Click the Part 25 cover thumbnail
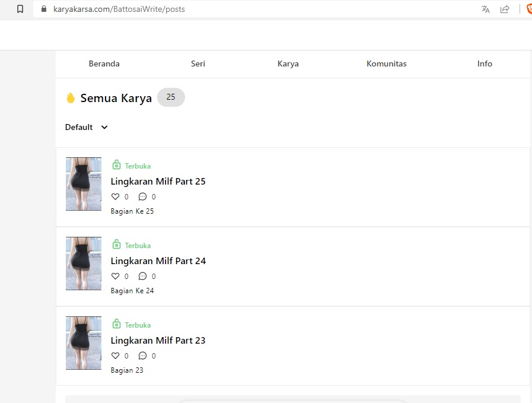The image size is (532, 403). (x=84, y=183)
